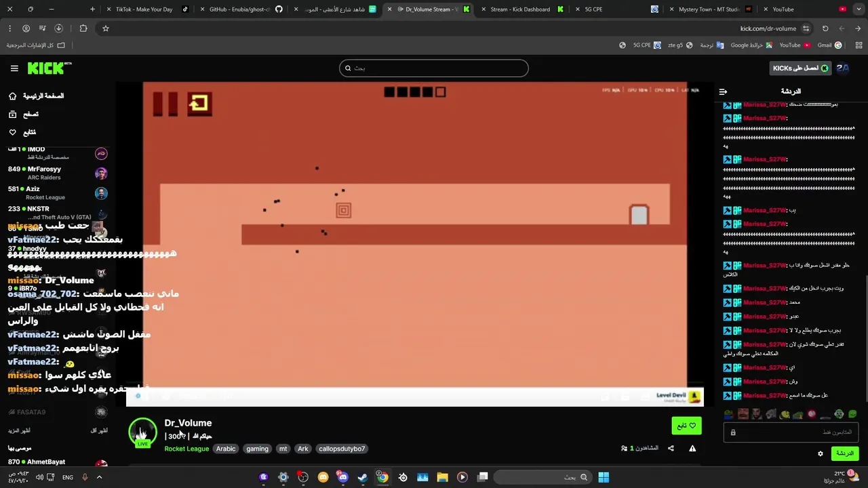Click the 'Get KICKs' button

pyautogui.click(x=800, y=68)
